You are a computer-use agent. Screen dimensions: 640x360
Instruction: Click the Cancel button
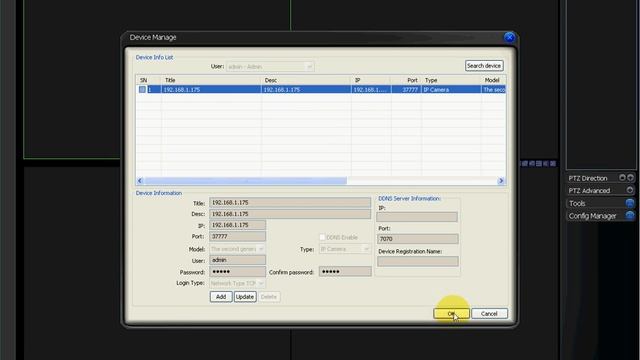coord(489,313)
